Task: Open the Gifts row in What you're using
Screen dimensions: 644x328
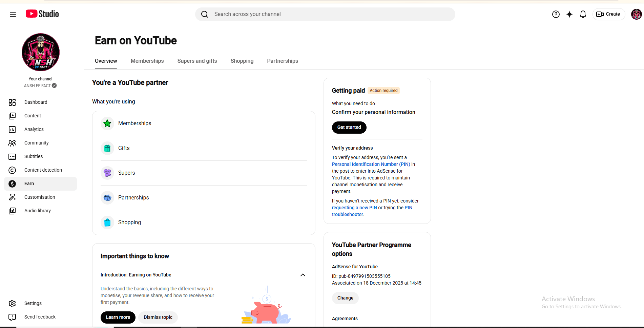Action: (204, 148)
